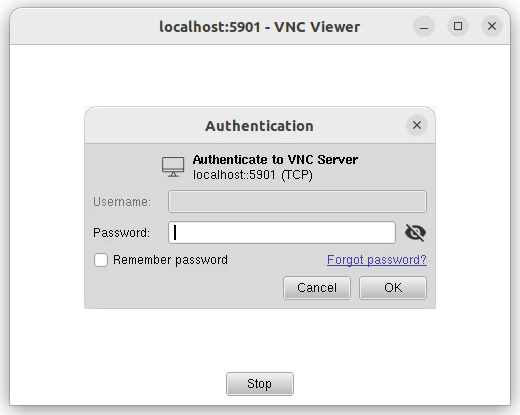
Task: Enable the Remember password checkbox
Action: pyautogui.click(x=101, y=260)
